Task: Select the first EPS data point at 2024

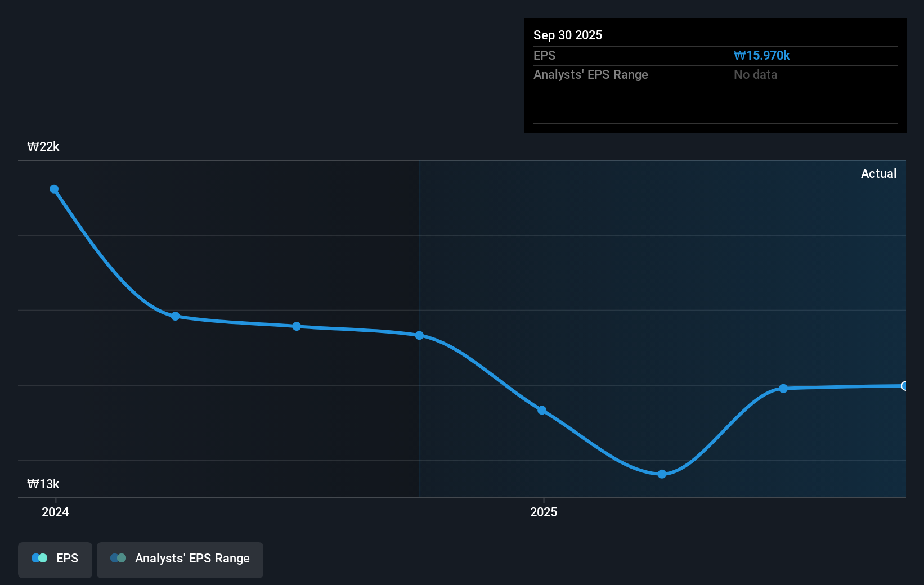Action: coord(54,189)
